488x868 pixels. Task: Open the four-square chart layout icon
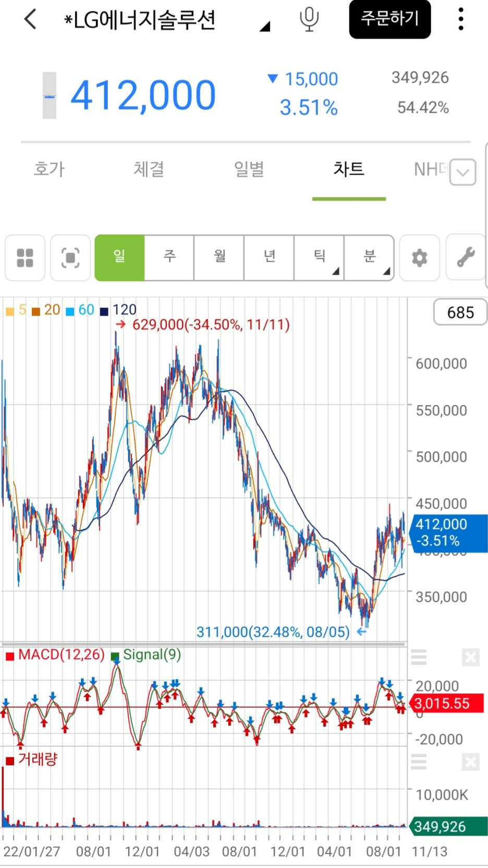pyautogui.click(x=25, y=258)
